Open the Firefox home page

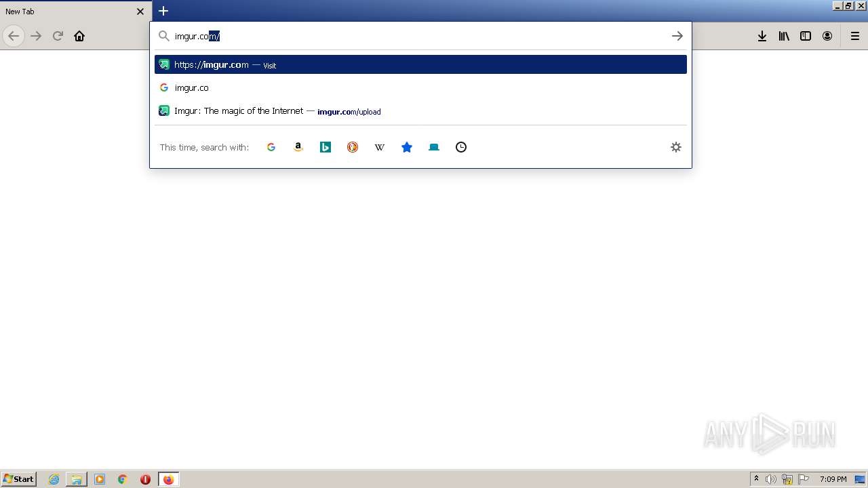click(x=79, y=36)
